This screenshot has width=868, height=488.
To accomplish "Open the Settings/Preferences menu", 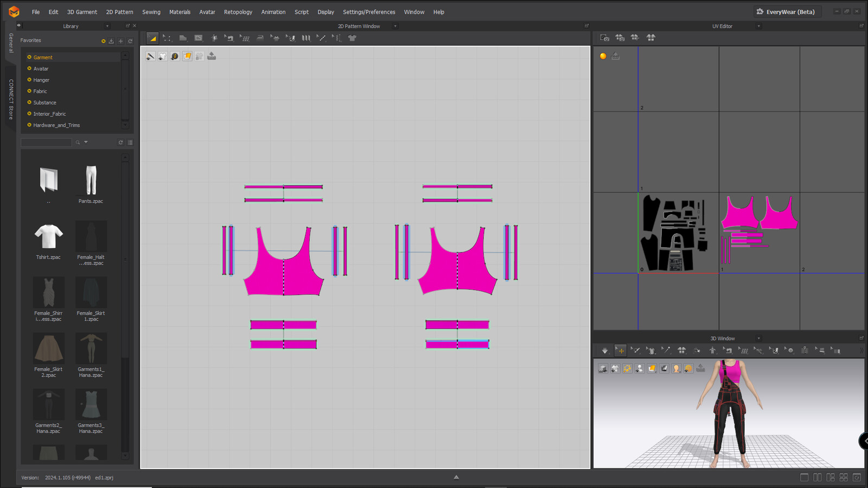I will [369, 12].
